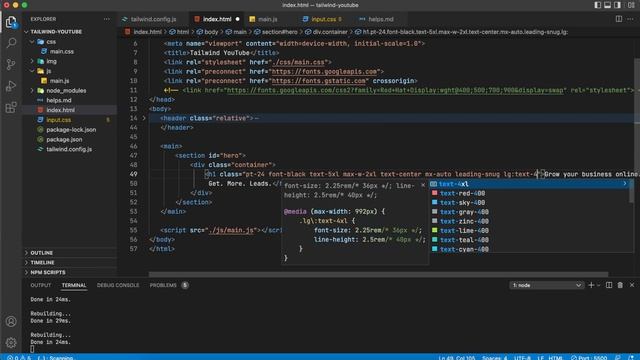
Task: Open the Explorer view in activity bar
Action: tap(11, 22)
